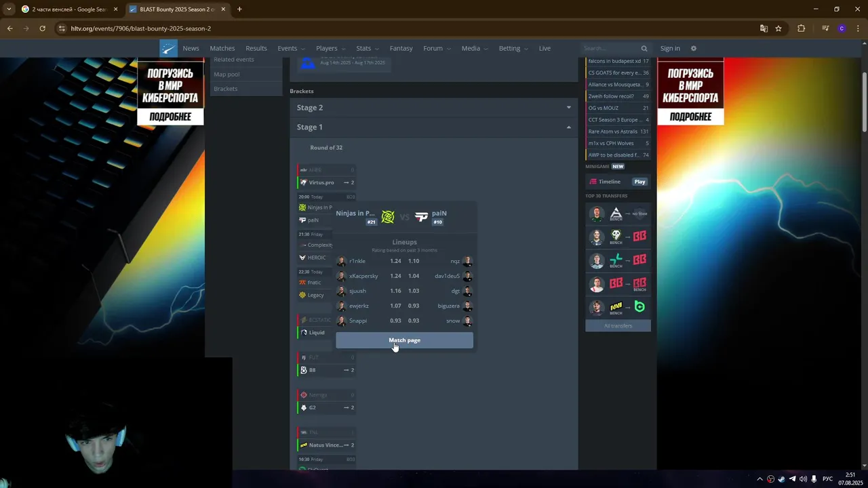Open the browser extensions puzzle icon
The height and width of the screenshot is (488, 868).
(801, 28)
